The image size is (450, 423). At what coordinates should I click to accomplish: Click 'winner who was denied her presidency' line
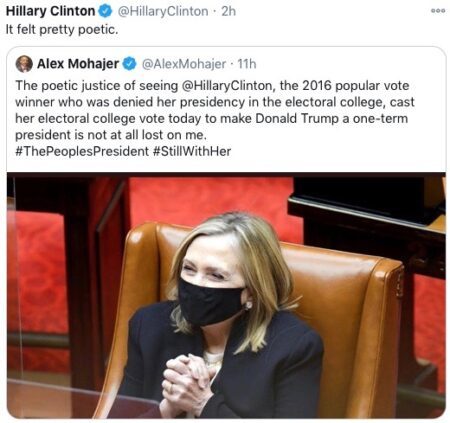coord(215,102)
